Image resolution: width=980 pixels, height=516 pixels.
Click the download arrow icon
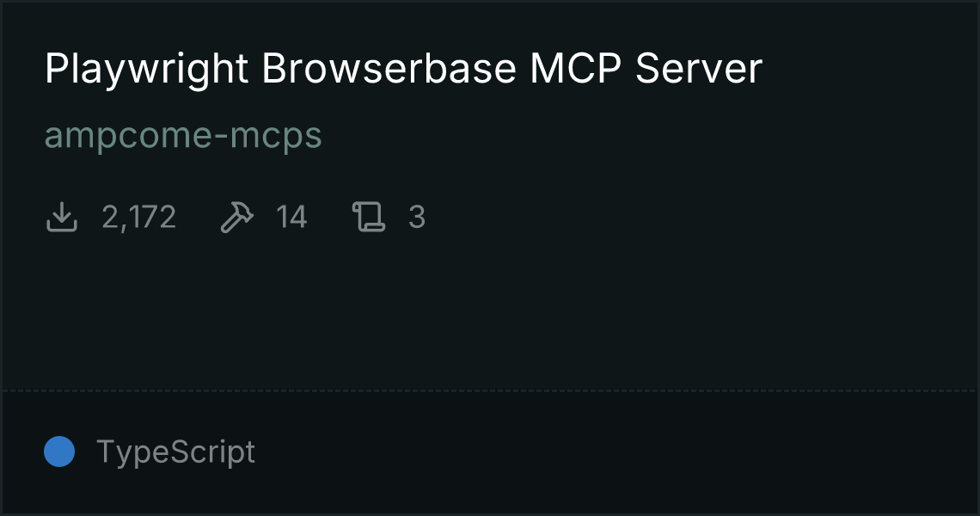click(x=62, y=217)
